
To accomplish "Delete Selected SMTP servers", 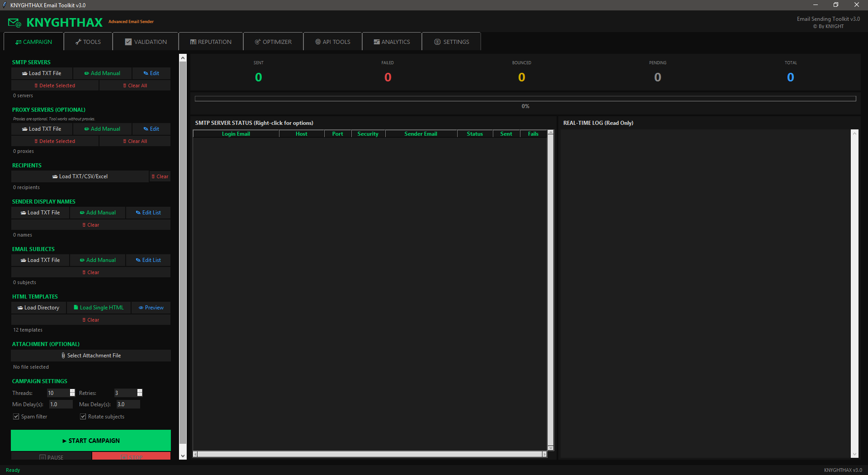I will [x=55, y=85].
